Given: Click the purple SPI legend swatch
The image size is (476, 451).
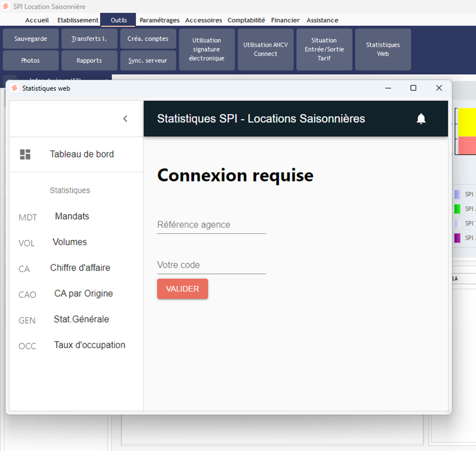Looking at the screenshot, I should coord(457,238).
